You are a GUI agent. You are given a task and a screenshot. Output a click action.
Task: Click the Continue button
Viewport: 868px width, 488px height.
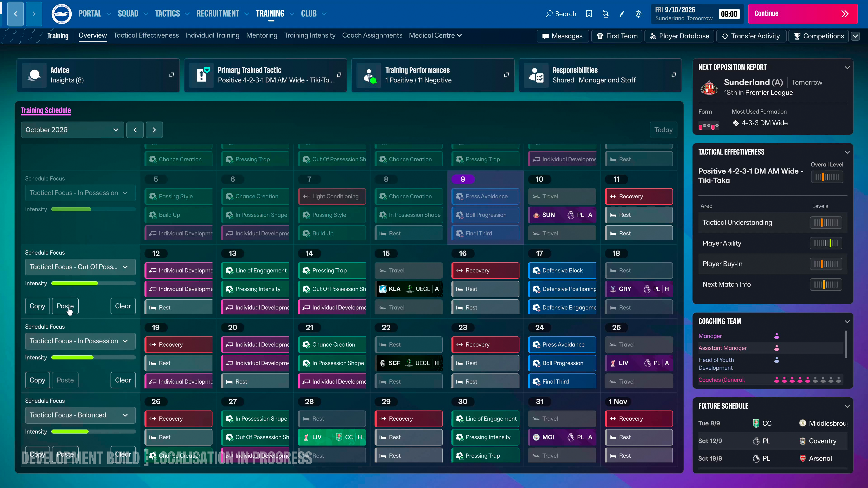tap(803, 14)
